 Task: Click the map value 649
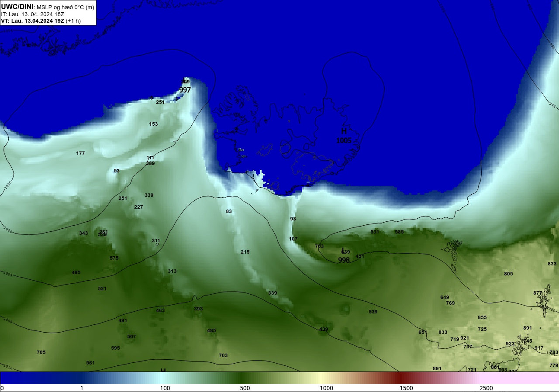pos(445,297)
